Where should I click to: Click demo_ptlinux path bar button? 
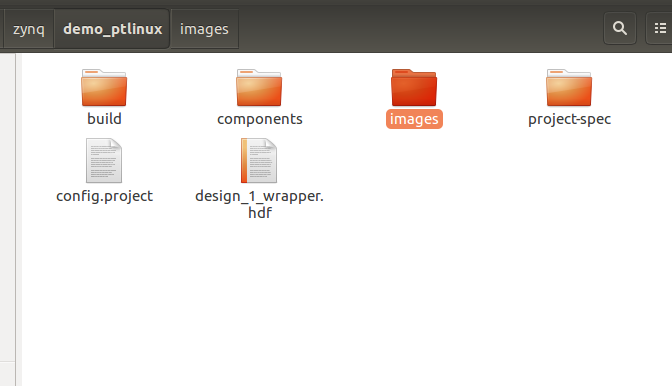(112, 29)
